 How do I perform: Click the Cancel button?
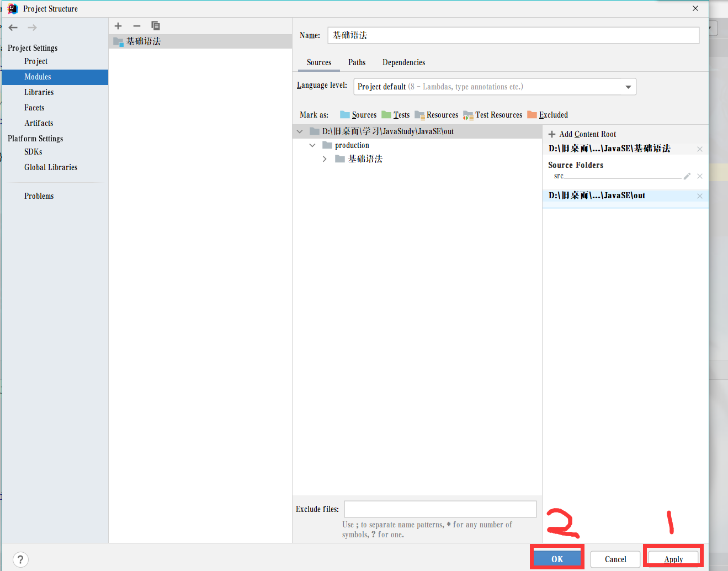click(x=615, y=559)
